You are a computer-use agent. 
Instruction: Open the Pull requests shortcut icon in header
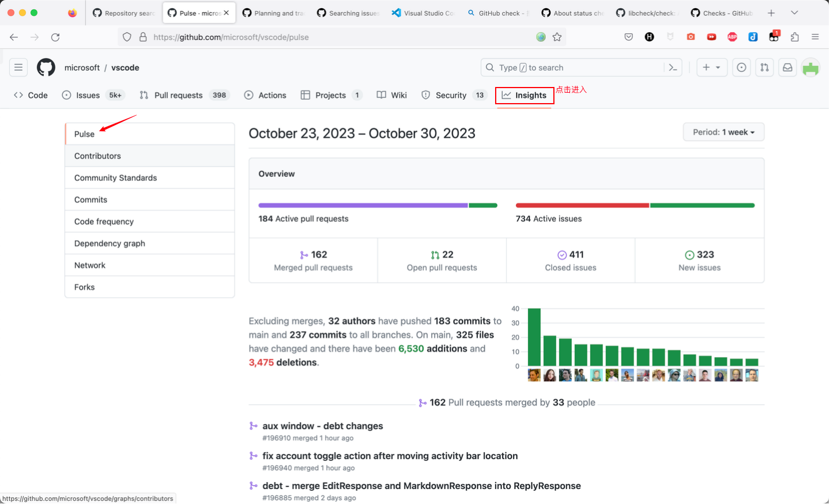click(x=764, y=67)
